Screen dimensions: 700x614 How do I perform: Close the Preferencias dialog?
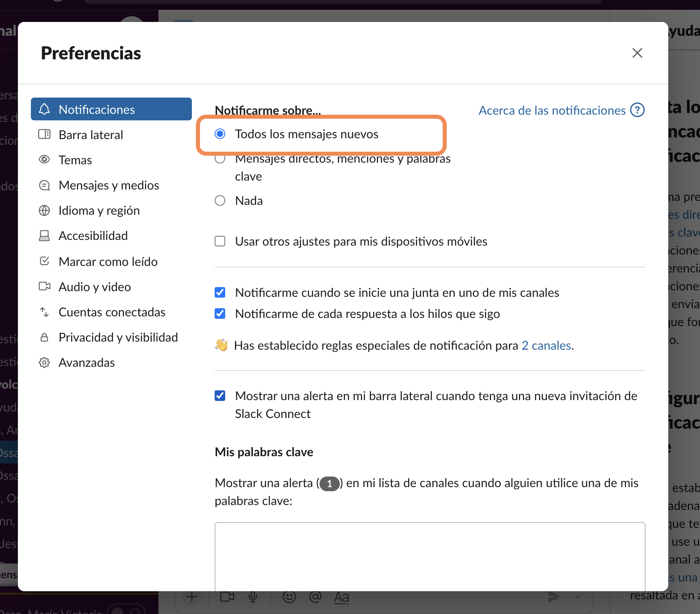point(637,53)
